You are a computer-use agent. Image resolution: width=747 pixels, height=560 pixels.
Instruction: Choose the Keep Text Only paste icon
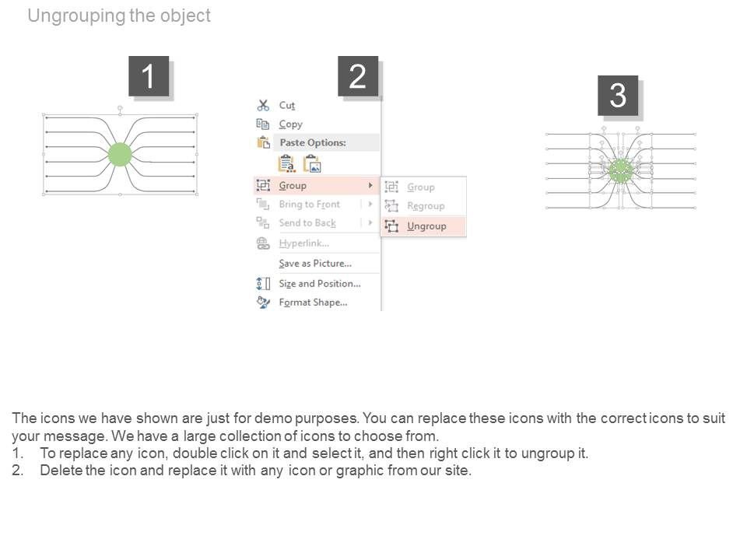(286, 163)
